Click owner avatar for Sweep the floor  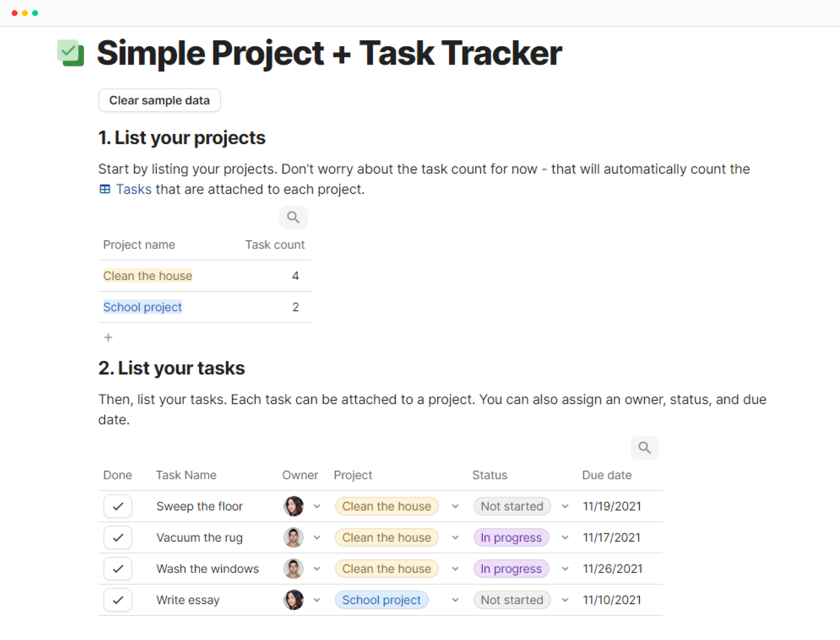(x=294, y=506)
